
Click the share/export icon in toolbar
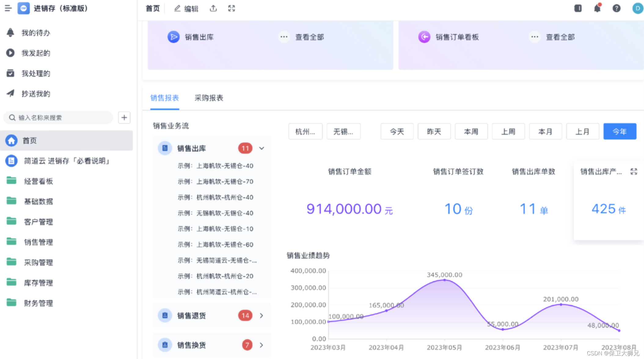point(213,9)
